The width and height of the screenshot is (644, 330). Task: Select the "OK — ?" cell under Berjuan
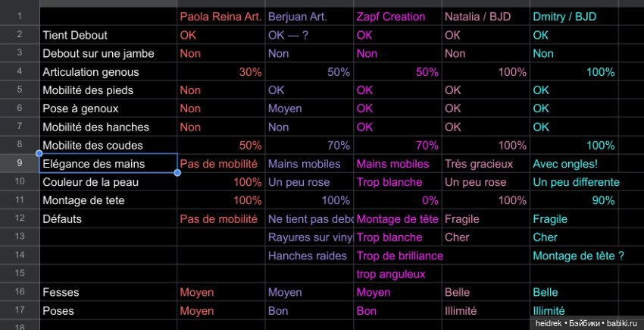(x=308, y=35)
